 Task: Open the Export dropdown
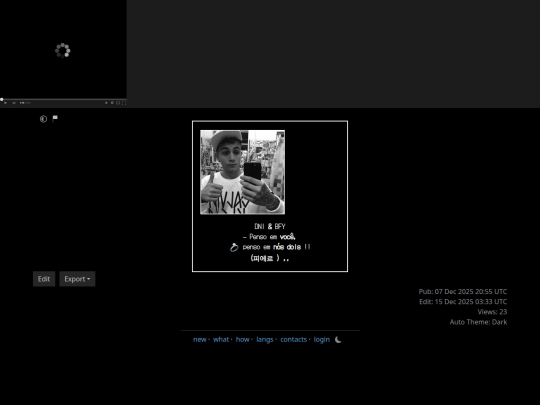tap(77, 279)
